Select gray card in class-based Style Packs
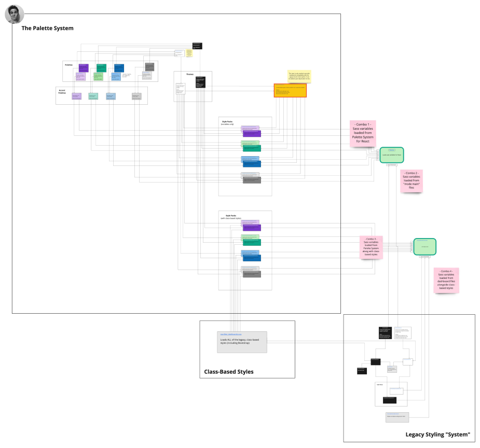 [252, 274]
